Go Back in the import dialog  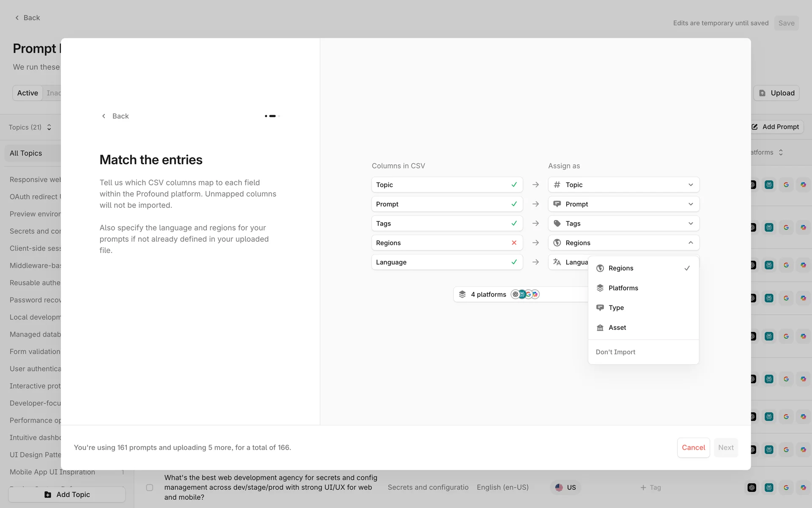pyautogui.click(x=115, y=116)
